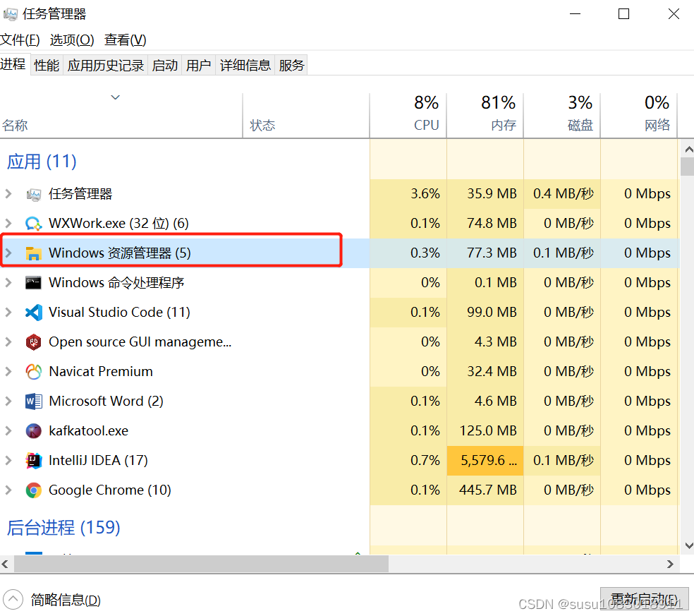Sort by the 磁盘 column header
The width and height of the screenshot is (694, 616).
[561, 116]
